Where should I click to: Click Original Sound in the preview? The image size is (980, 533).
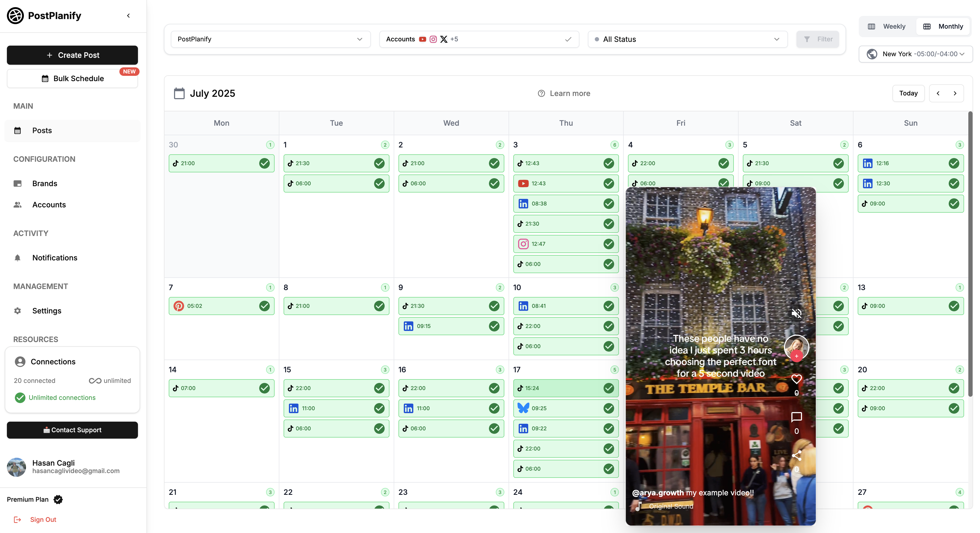pyautogui.click(x=671, y=506)
